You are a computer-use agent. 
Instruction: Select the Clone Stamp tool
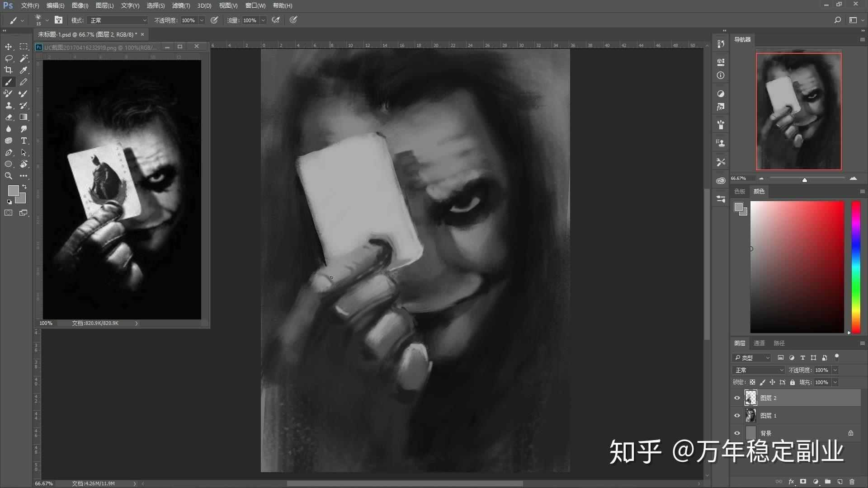(x=9, y=105)
